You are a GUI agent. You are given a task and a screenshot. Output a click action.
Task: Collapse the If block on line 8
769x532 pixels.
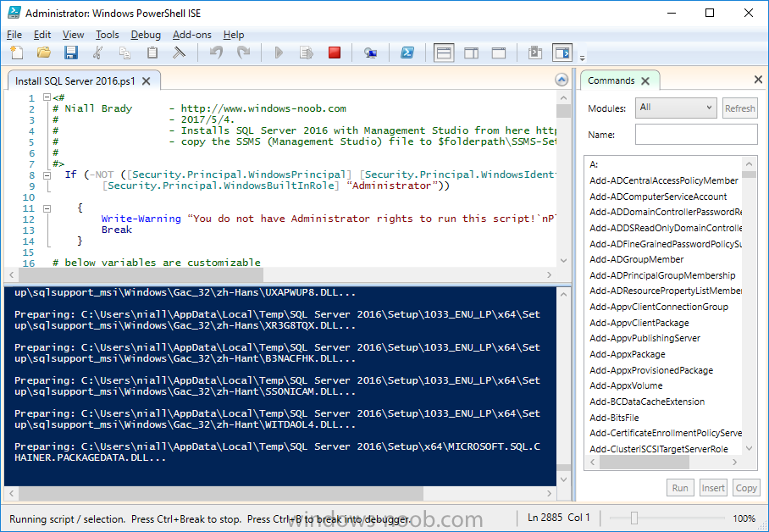47,175
